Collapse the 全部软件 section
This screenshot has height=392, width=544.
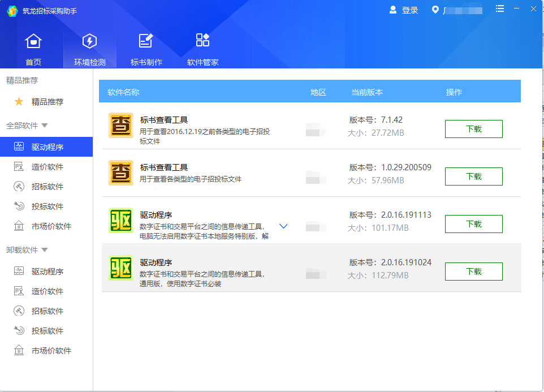tap(45, 126)
